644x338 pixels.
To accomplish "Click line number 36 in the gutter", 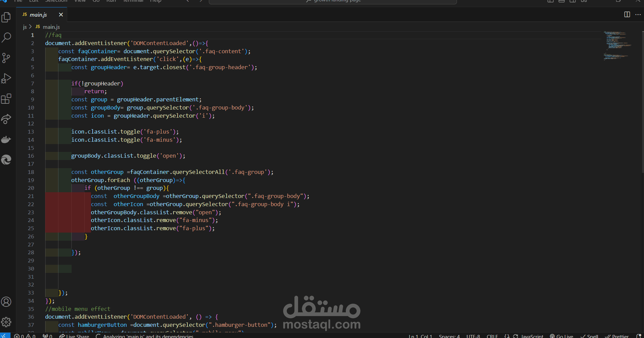I will click(31, 317).
